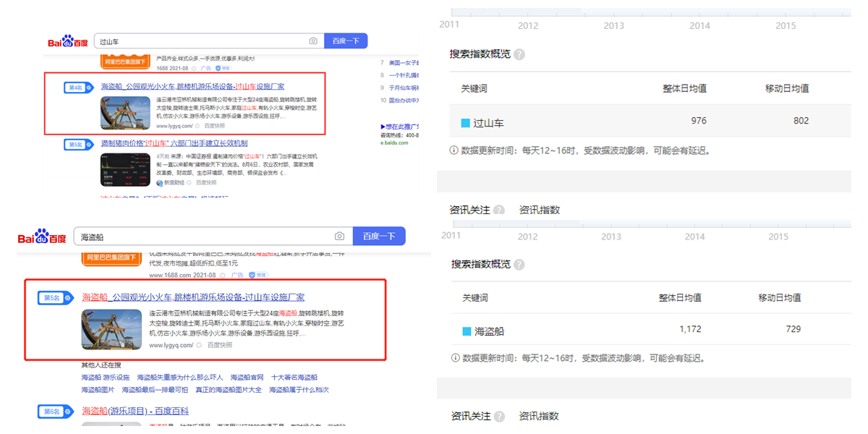Click the 百度一下 button for 海盗船 search
This screenshot has height=434, width=868.
click(x=379, y=237)
